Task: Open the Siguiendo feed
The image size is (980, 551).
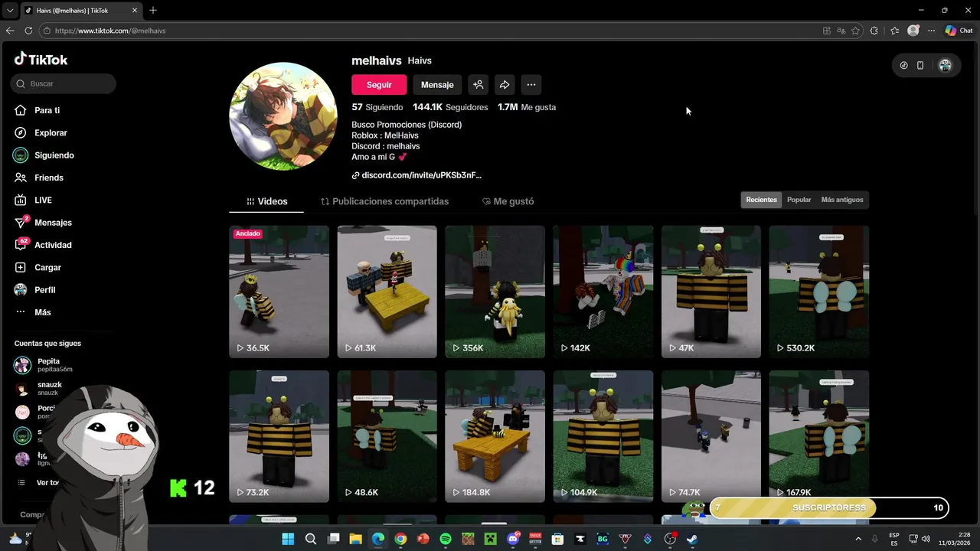Action: click(44, 155)
